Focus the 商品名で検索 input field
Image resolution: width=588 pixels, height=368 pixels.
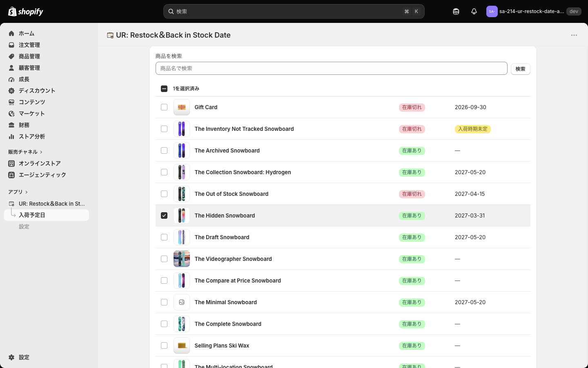(332, 68)
